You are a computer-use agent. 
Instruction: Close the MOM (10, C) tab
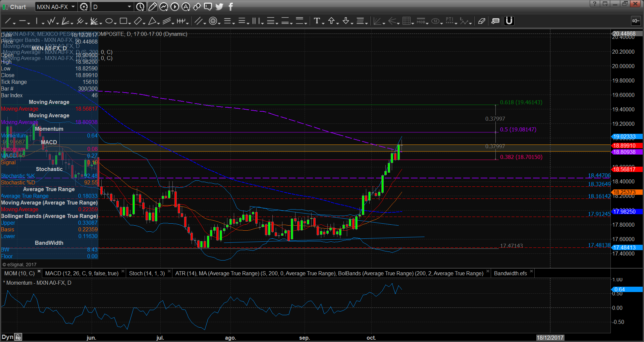pos(39,272)
